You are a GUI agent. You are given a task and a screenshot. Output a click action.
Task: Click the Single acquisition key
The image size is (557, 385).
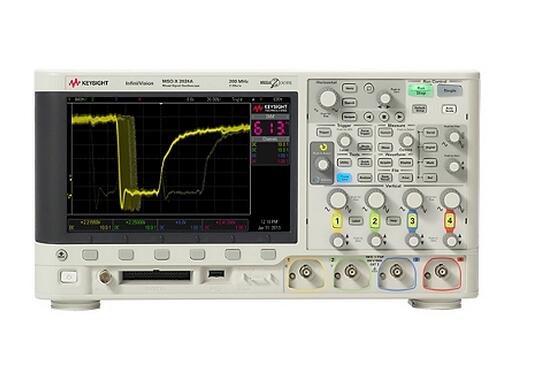tap(450, 90)
